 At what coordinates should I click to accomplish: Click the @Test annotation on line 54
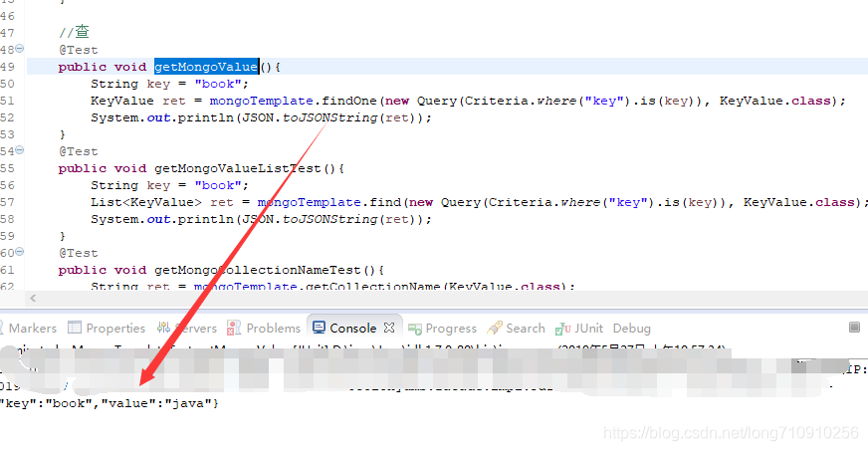pos(78,151)
